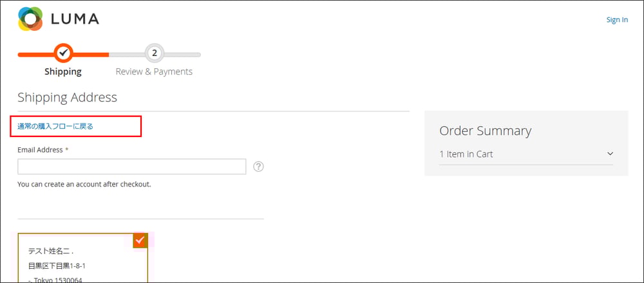Click the email help question mark icon
Viewport: 644px width, 283px height.
[x=258, y=167]
